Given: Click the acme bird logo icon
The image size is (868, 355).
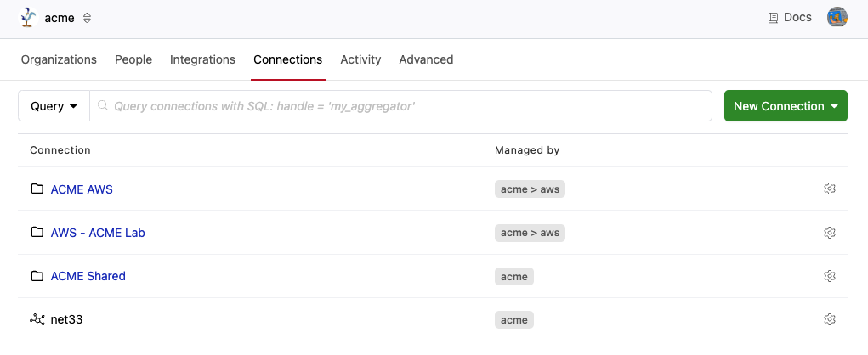Looking at the screenshot, I should (29, 18).
